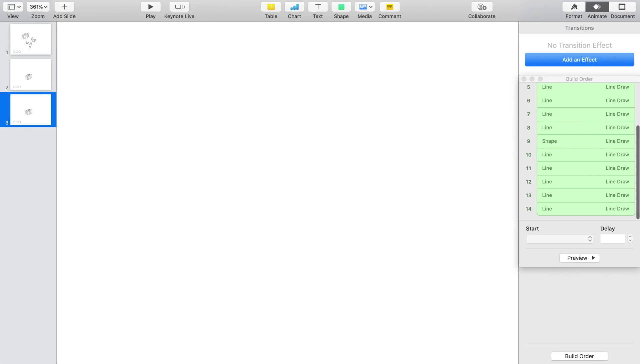Insert a Table from toolbar

271,7
